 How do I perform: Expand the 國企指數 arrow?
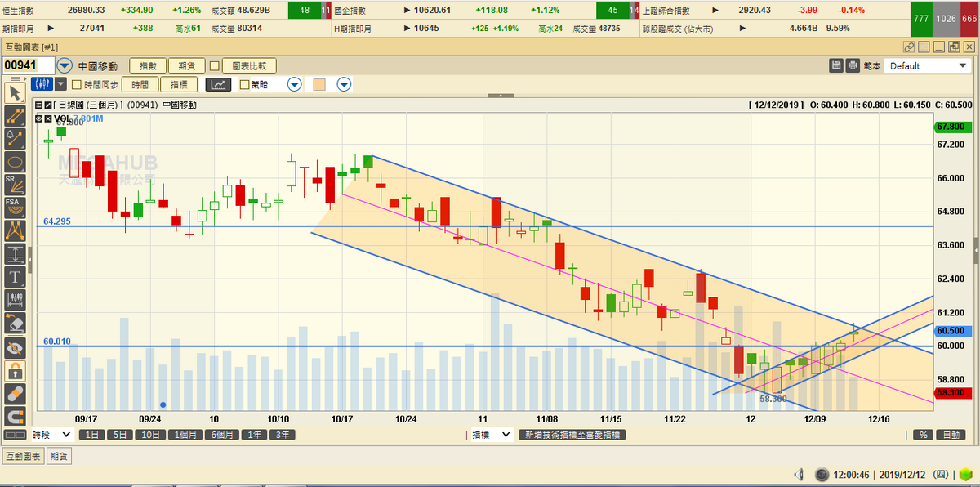tap(407, 11)
